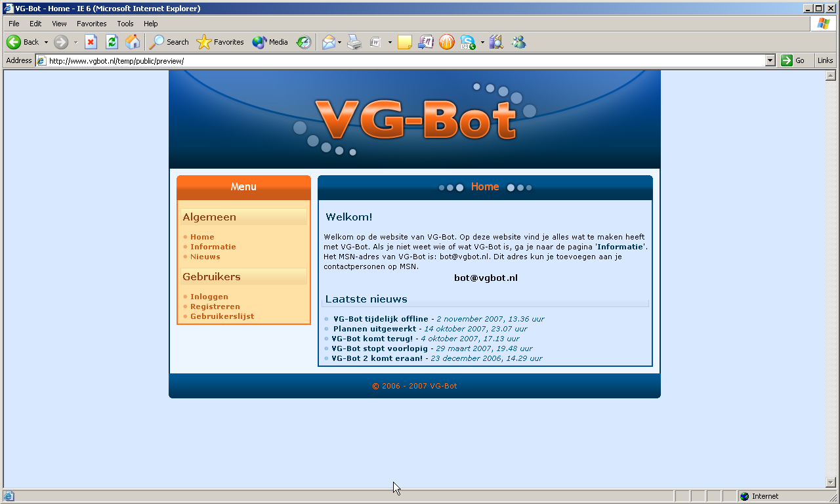Click the Back navigation button
The image size is (840, 504).
23,42
